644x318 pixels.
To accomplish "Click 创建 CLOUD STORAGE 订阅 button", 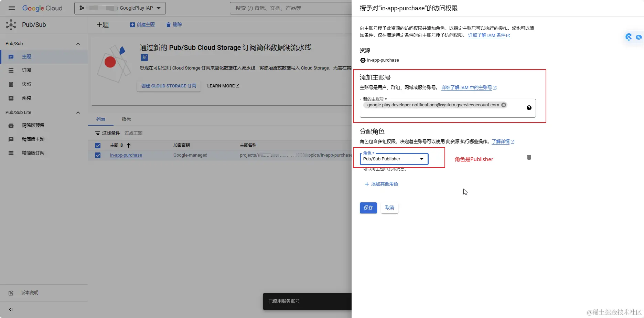I will click(x=169, y=86).
